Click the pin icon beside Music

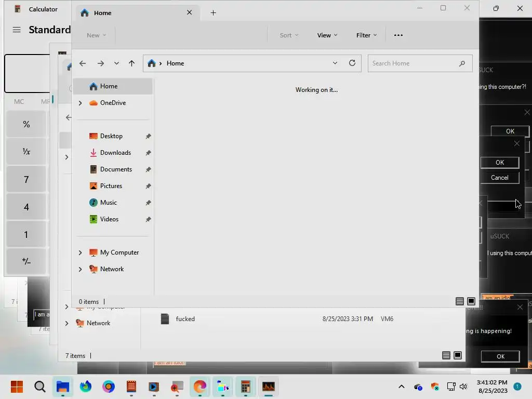pyautogui.click(x=148, y=203)
